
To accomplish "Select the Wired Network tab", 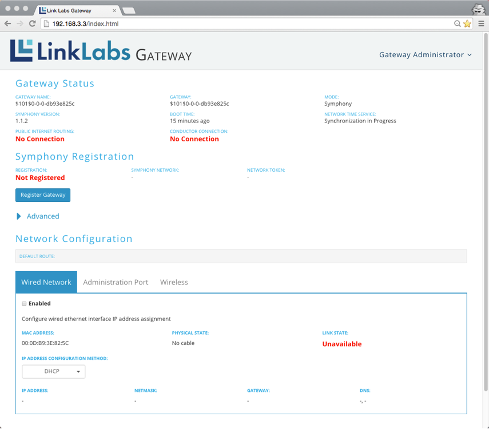I will coord(46,282).
